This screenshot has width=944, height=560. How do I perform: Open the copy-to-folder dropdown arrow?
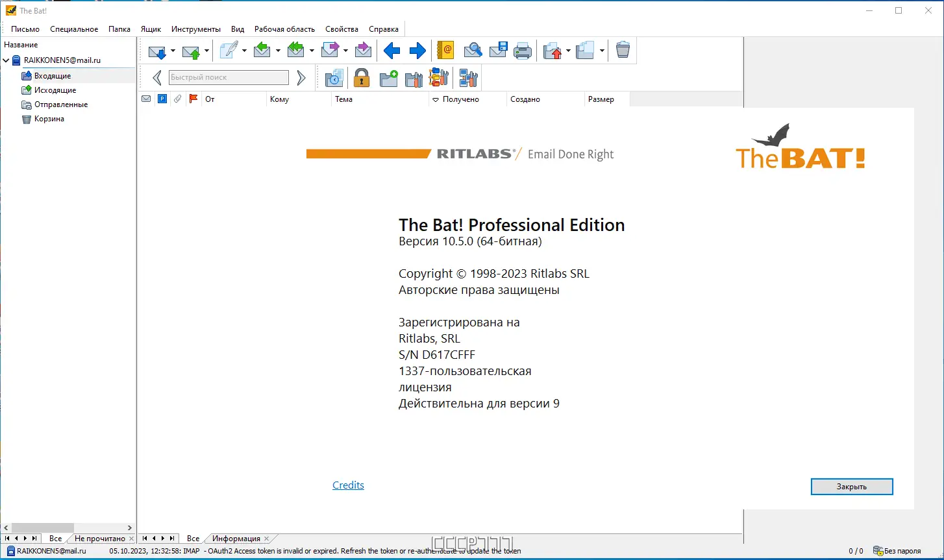coord(602,51)
